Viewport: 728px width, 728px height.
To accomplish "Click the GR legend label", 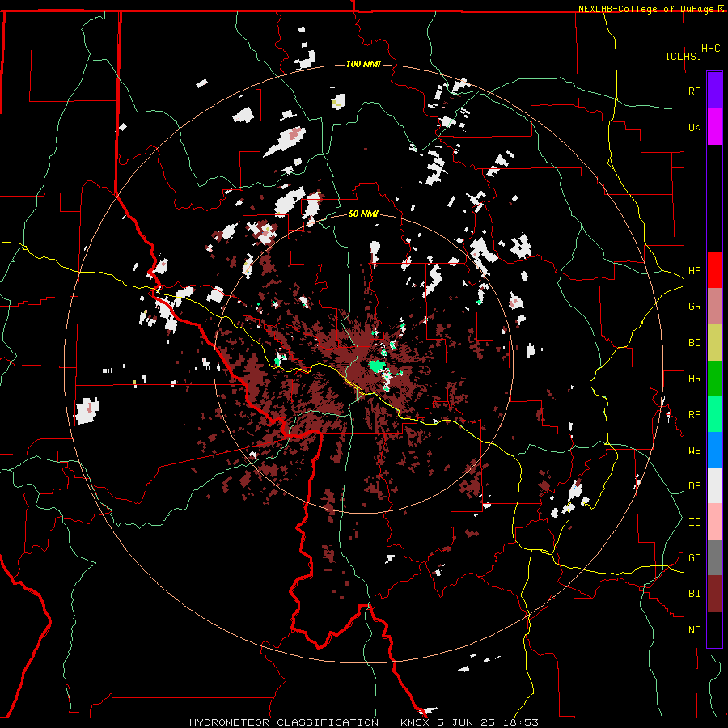I will point(694,306).
